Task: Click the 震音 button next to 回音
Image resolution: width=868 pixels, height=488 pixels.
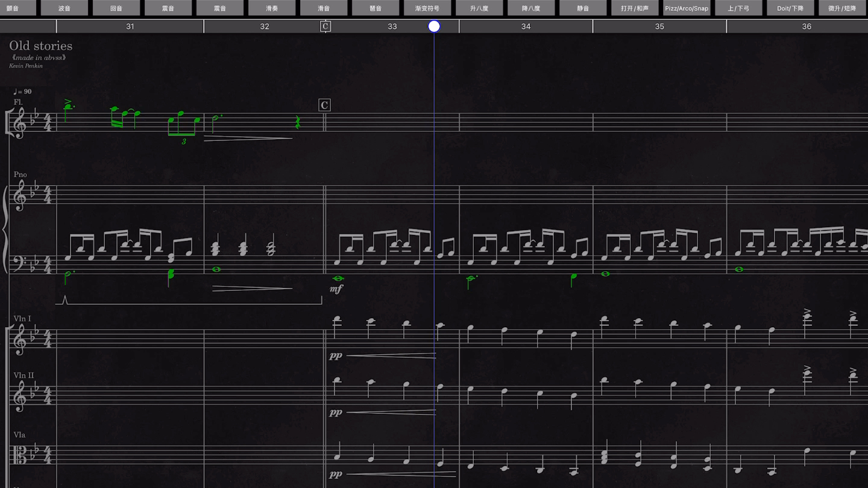Action: click(x=168, y=8)
